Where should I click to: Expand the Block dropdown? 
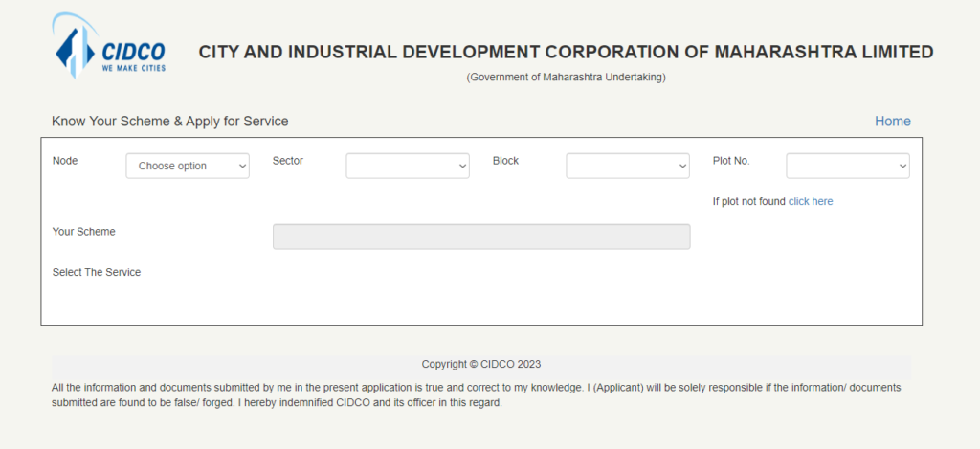coord(628,166)
